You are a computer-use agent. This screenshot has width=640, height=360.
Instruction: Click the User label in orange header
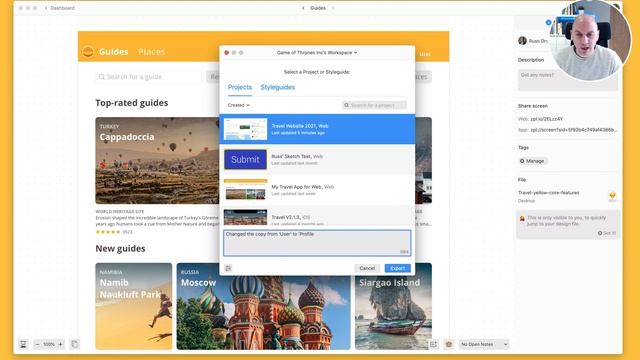(x=425, y=54)
